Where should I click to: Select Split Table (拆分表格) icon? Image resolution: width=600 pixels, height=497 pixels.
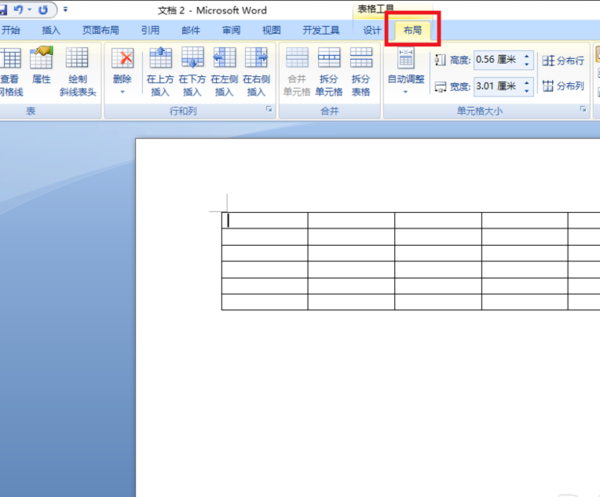pos(361,71)
